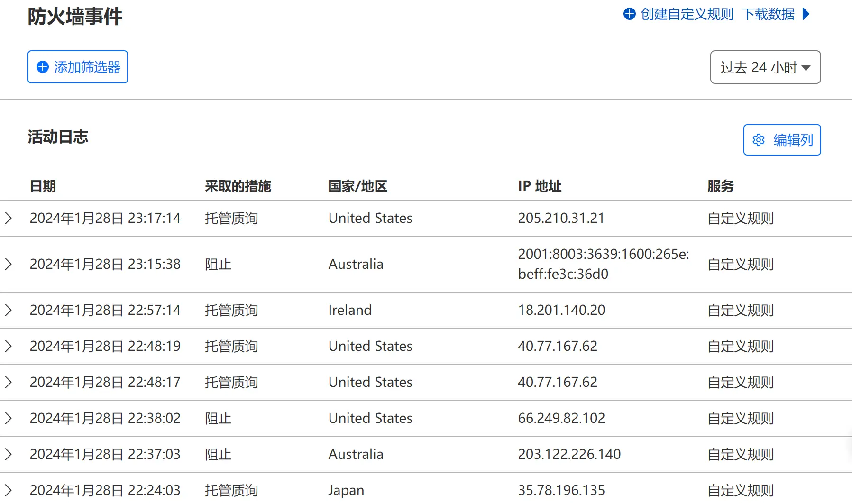Click the 编辑列 button

click(782, 140)
